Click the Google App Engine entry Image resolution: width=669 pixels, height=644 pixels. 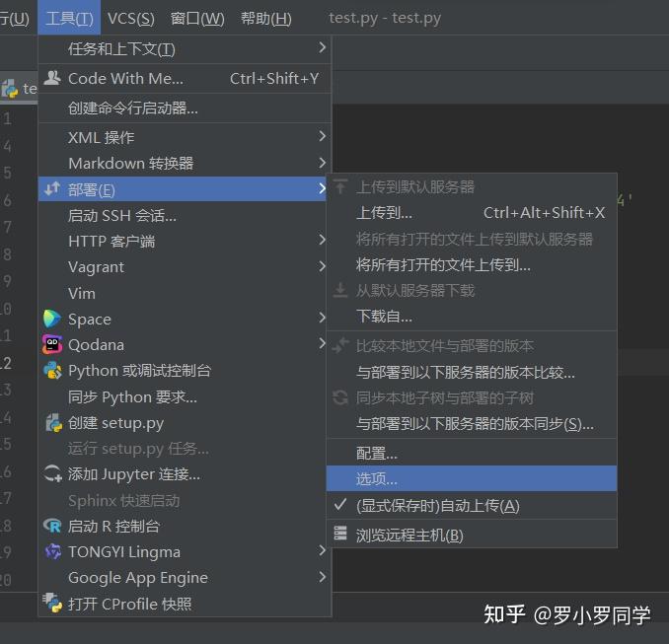[x=185, y=577]
